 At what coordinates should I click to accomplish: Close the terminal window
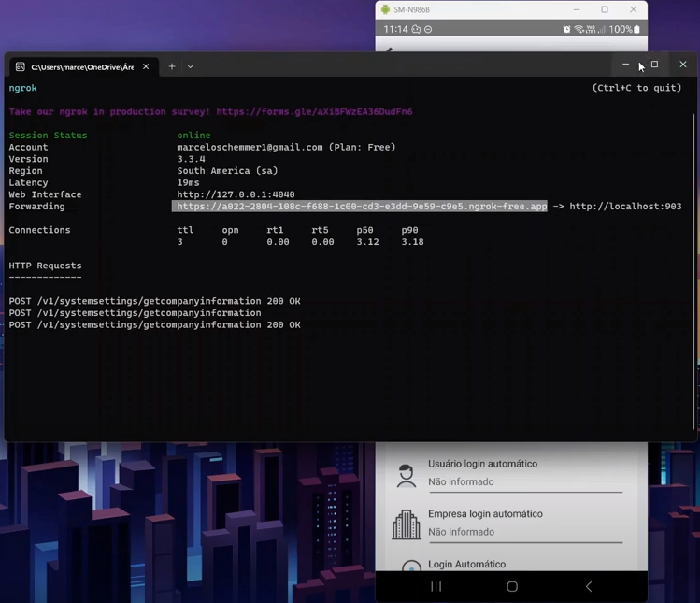click(683, 65)
